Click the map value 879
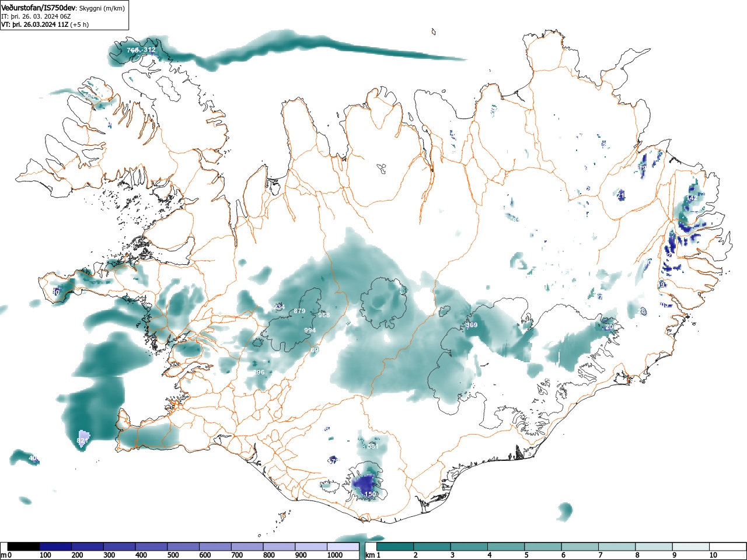 pyautogui.click(x=299, y=311)
